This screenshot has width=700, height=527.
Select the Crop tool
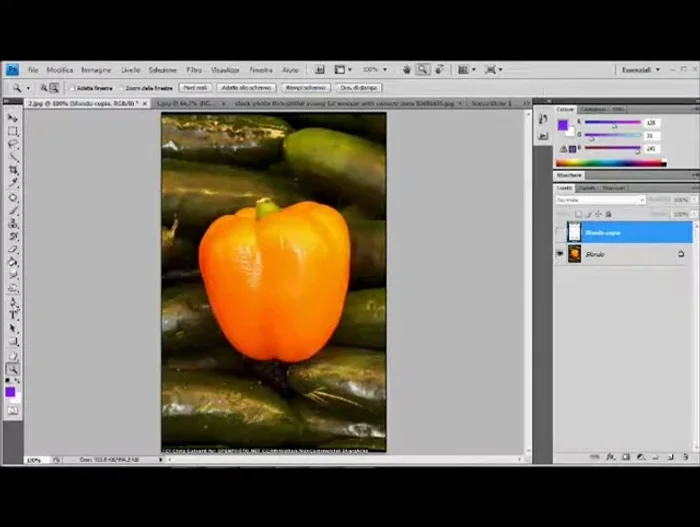13,170
